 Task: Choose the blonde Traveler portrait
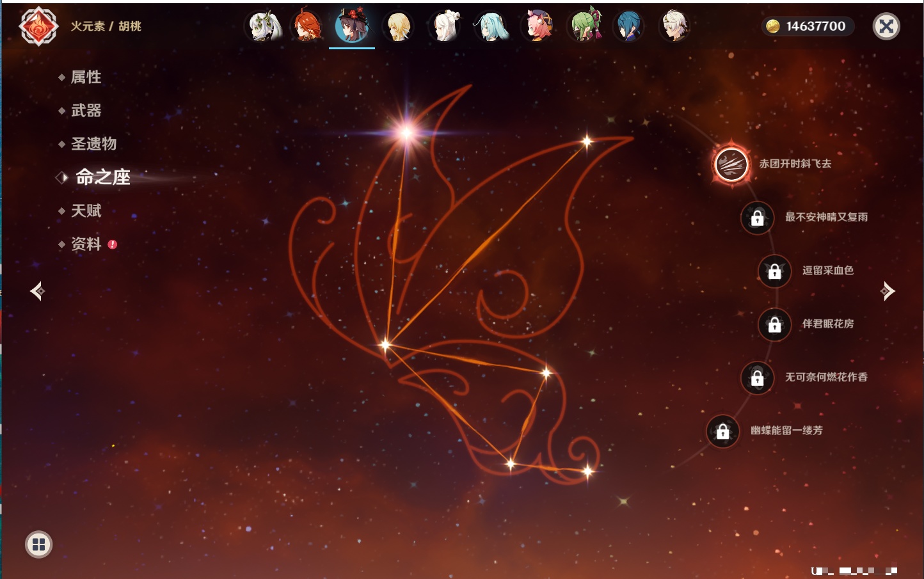[398, 27]
